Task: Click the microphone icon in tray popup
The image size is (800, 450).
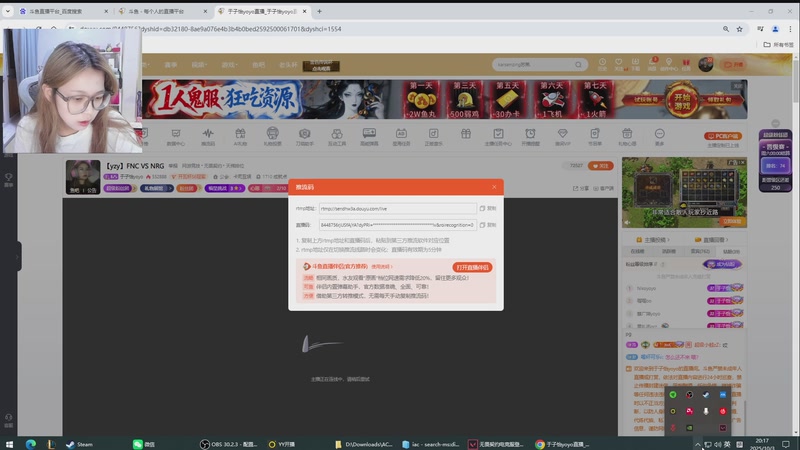Action: coord(706,411)
